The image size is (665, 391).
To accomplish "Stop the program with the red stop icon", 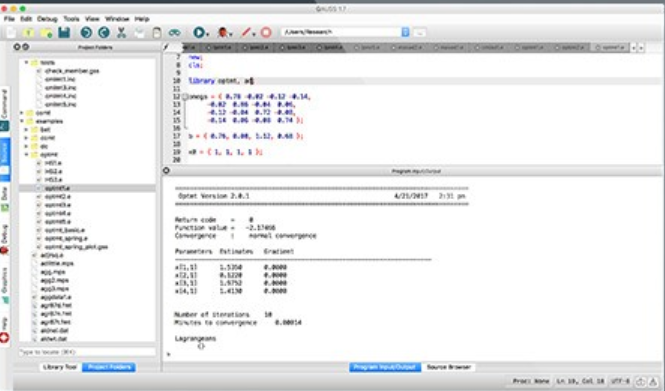I will [x=266, y=32].
